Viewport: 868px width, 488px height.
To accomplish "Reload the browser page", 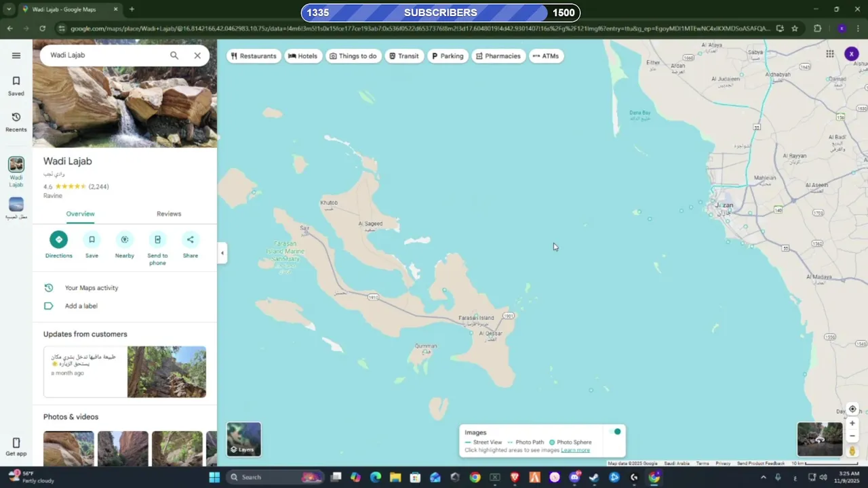I will (42, 28).
